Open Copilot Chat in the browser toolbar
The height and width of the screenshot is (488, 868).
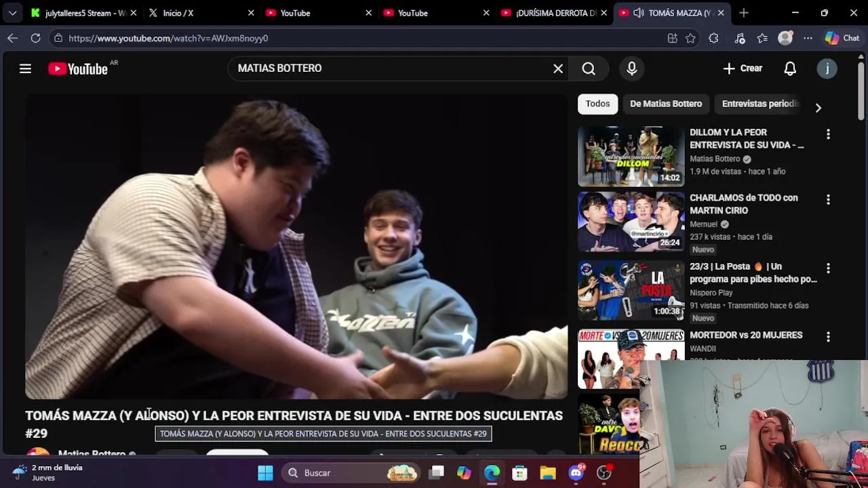tap(842, 39)
